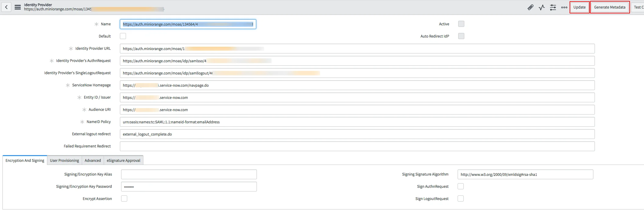Focus the Name input field
Image resolution: width=644 pixels, height=211 pixels.
point(188,24)
